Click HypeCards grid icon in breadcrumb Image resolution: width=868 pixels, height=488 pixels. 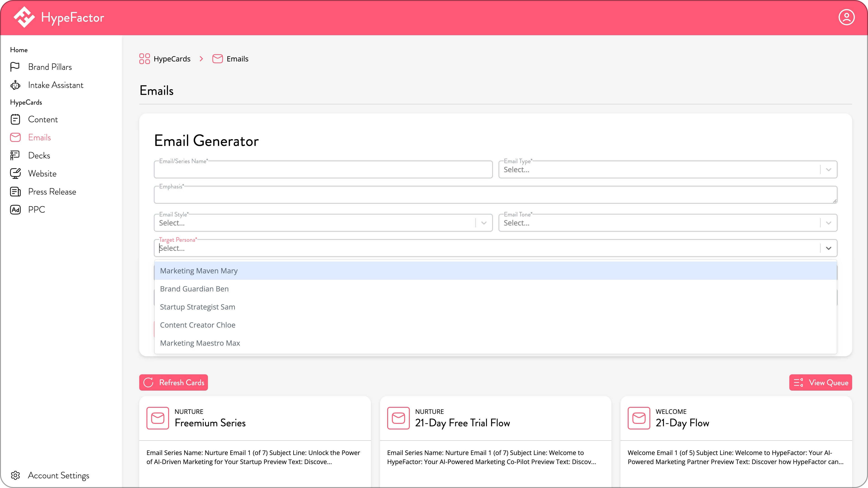(144, 59)
